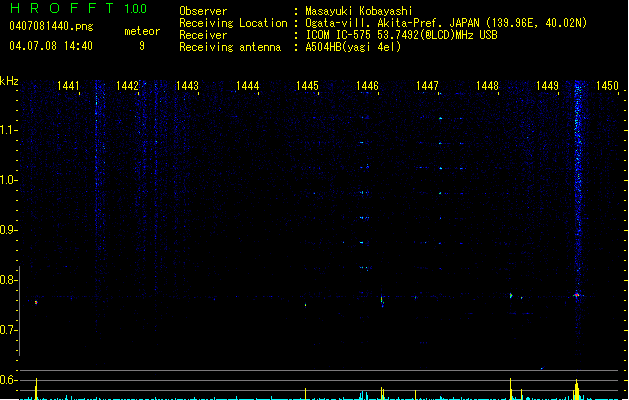Click the 0.7 frequency axis label
The height and width of the screenshot is (400, 629).
[8, 330]
